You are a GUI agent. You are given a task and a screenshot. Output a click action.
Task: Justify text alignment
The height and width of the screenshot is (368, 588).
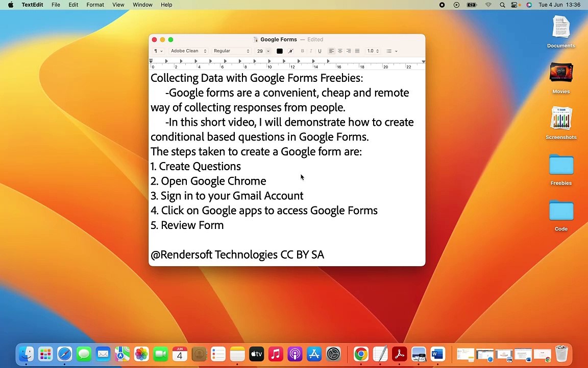tap(357, 51)
